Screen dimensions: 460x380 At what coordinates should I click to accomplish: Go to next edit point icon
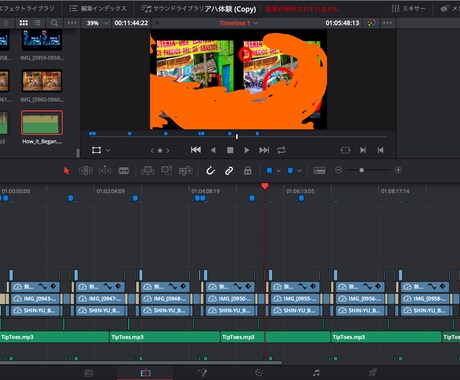tap(363, 150)
